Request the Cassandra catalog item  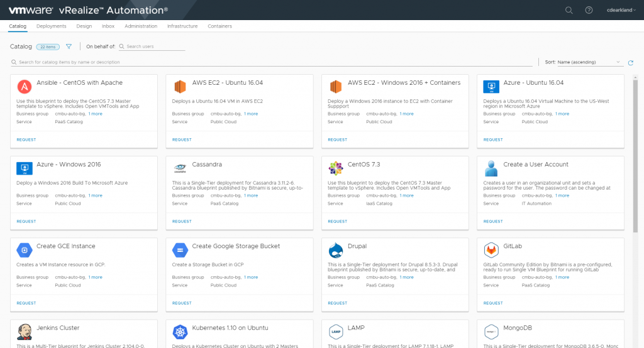click(182, 221)
